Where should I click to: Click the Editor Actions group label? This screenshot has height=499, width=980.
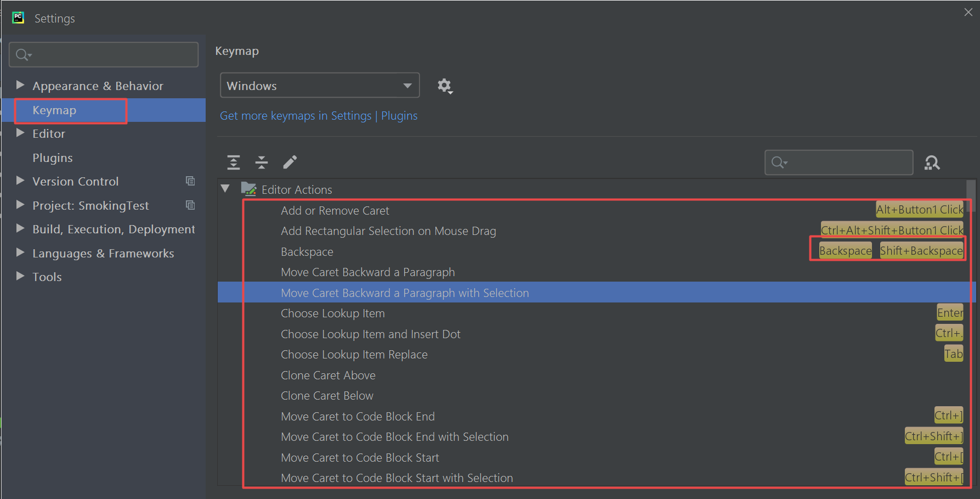coord(297,190)
